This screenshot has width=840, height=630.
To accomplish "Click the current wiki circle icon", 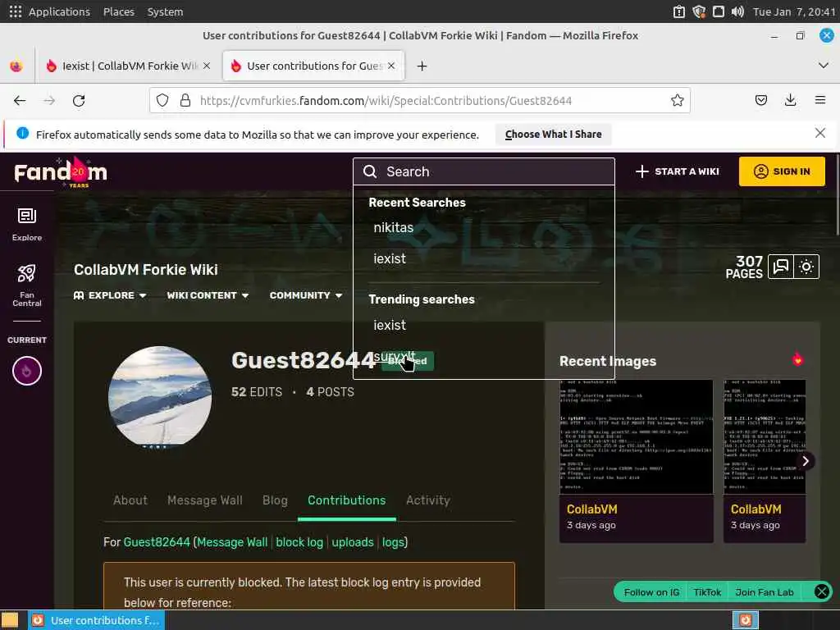I will (27, 371).
